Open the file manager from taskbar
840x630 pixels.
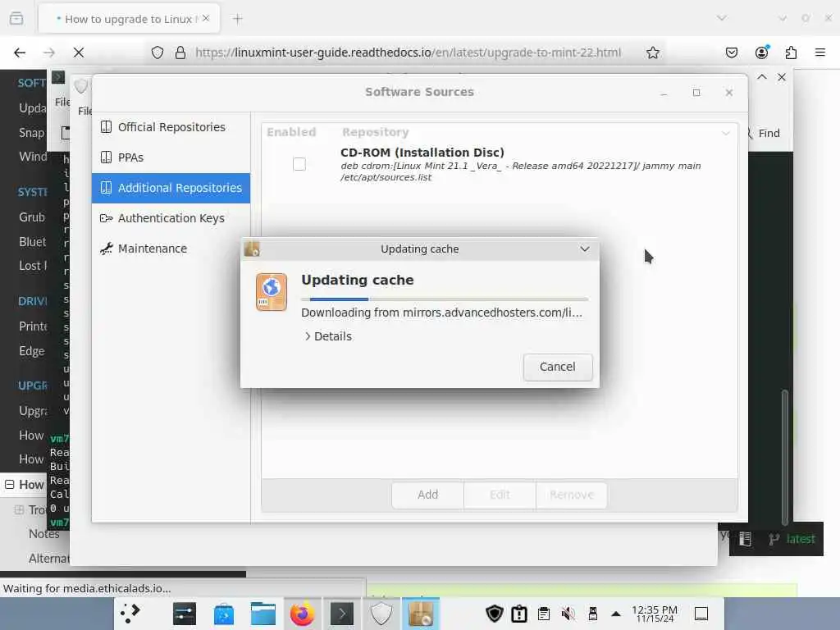coord(263,614)
